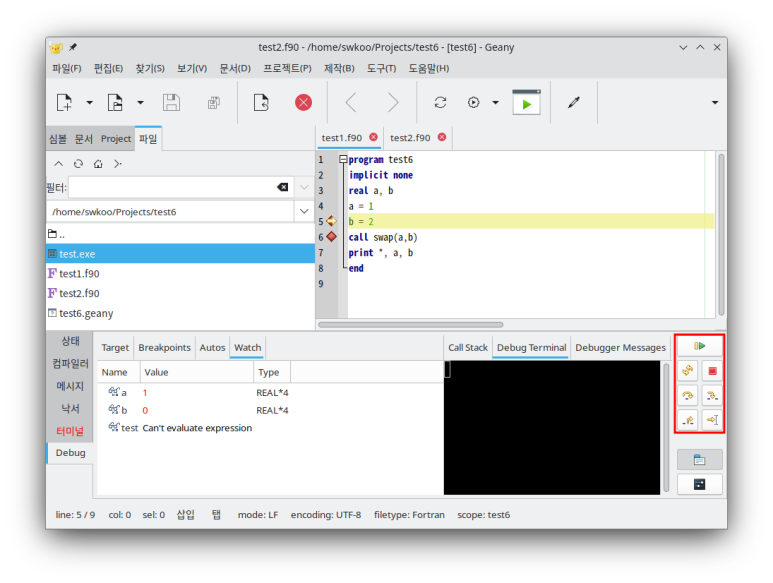
Task: Select watch variable 'a' row
Action: click(270, 393)
